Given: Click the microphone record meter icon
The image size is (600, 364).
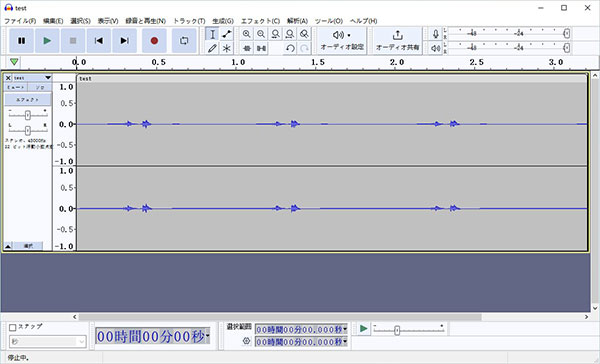Looking at the screenshot, I should (435, 34).
